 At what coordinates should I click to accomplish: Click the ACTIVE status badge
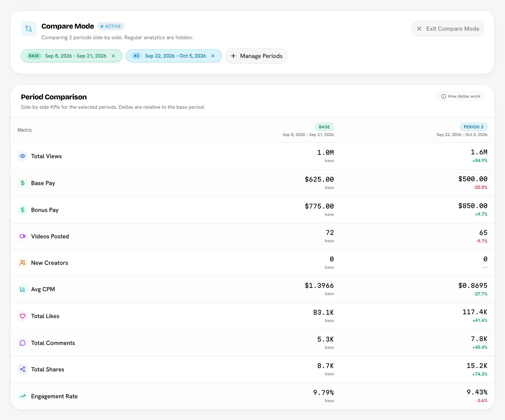pos(111,26)
